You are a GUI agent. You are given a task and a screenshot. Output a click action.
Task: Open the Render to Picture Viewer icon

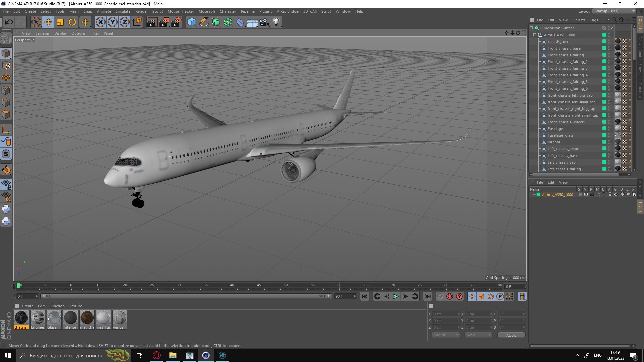pos(164,22)
